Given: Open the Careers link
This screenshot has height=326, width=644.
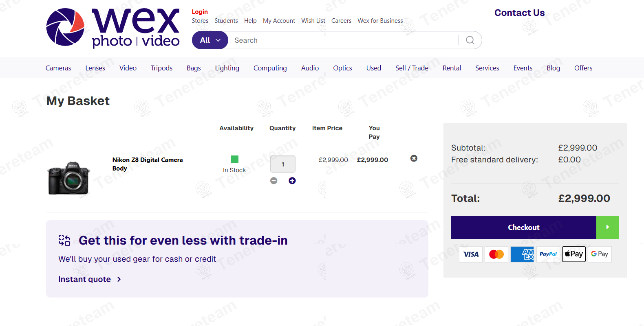Looking at the screenshot, I should pos(341,21).
